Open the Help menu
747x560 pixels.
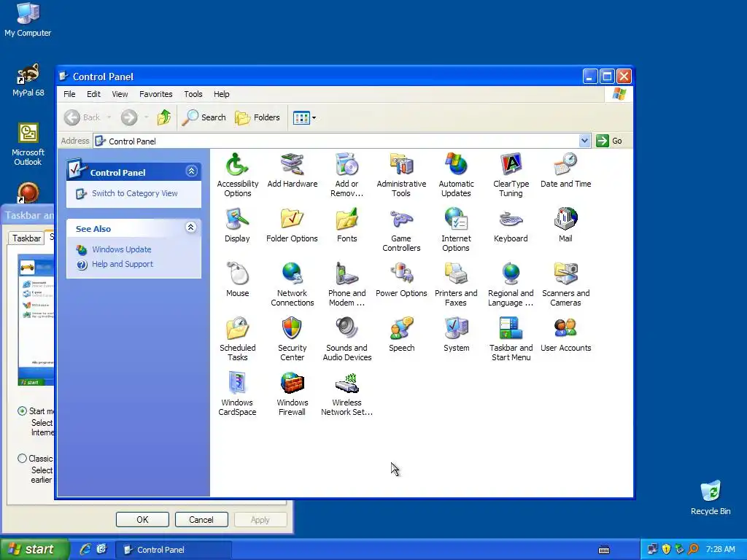[222, 94]
